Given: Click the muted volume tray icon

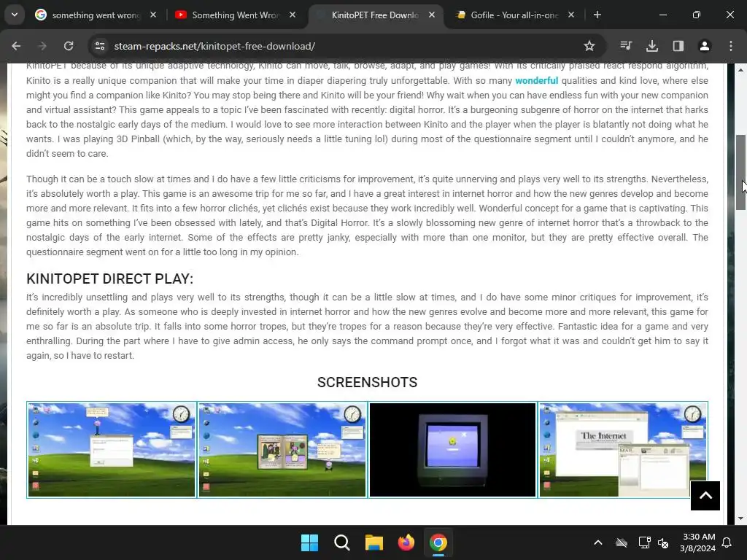Looking at the screenshot, I should (x=663, y=542).
